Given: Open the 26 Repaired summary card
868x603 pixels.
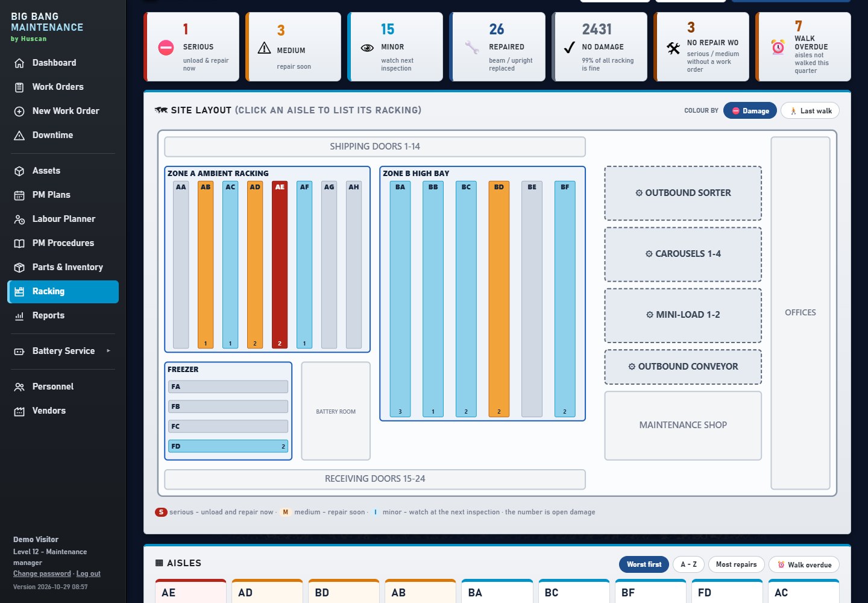Looking at the screenshot, I should 497,47.
